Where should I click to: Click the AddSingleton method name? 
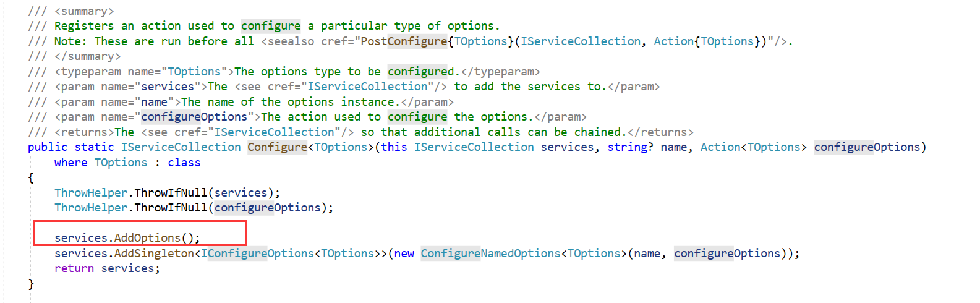point(154,254)
